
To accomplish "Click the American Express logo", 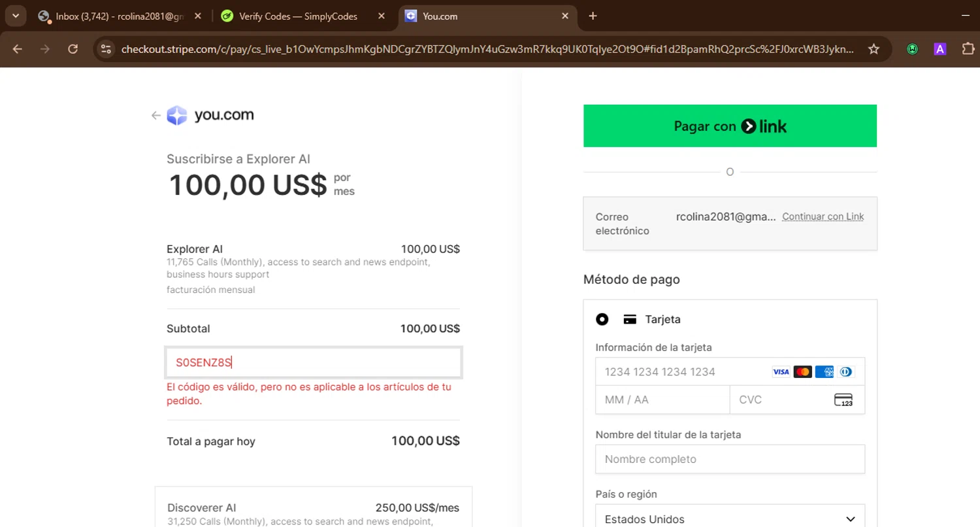I will [825, 371].
